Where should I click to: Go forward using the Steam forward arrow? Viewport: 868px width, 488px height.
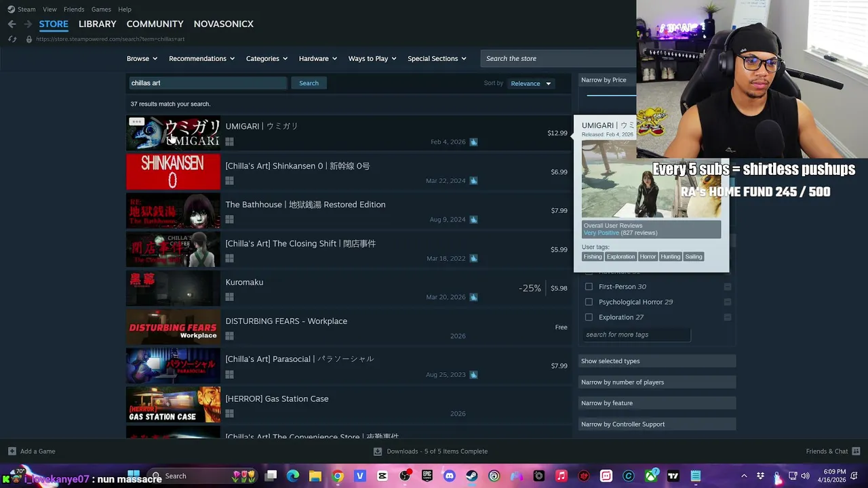(28, 24)
